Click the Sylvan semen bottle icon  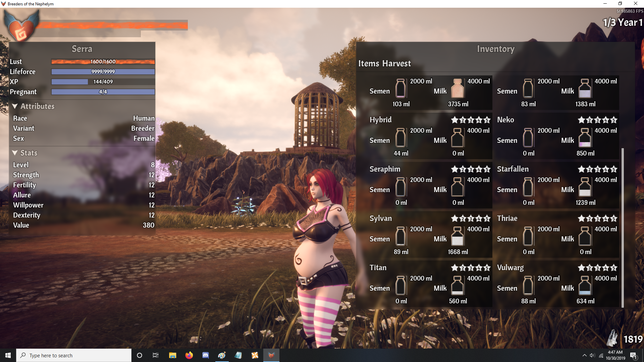point(400,236)
